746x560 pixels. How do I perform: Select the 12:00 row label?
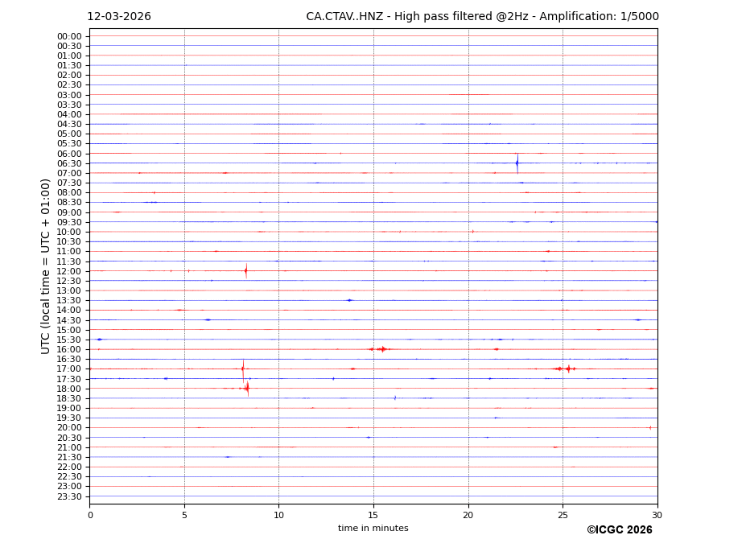coord(69,271)
